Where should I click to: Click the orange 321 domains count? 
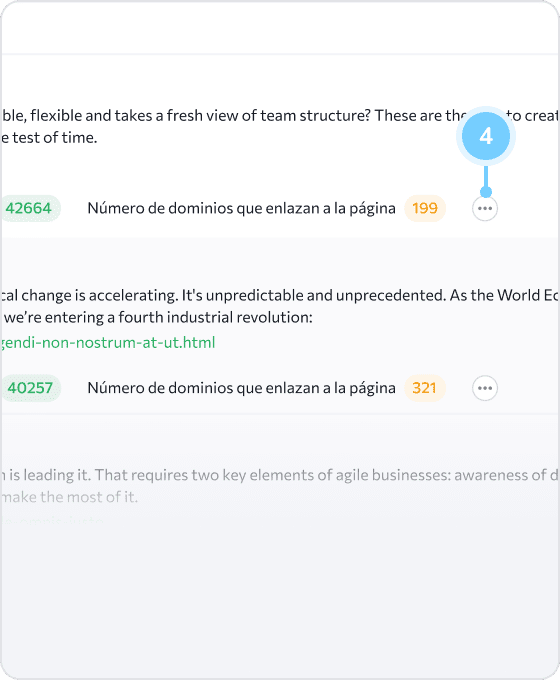(x=425, y=388)
